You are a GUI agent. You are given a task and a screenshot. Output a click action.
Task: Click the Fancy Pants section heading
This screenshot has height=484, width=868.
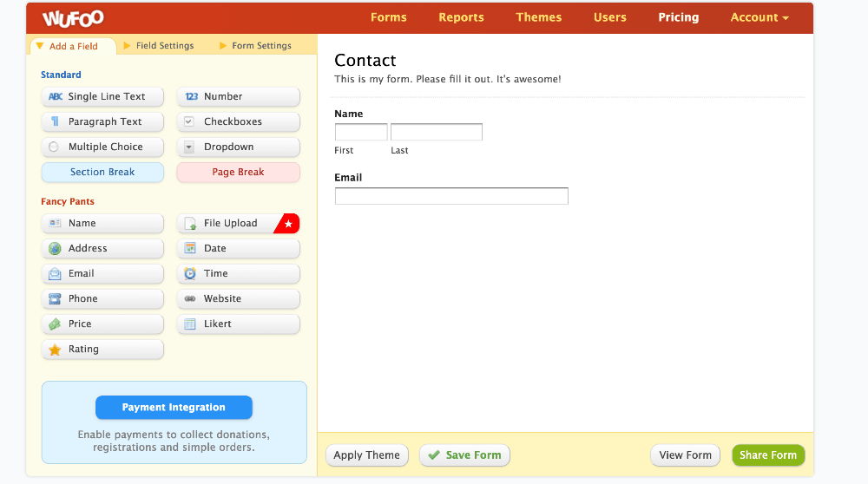(x=68, y=201)
